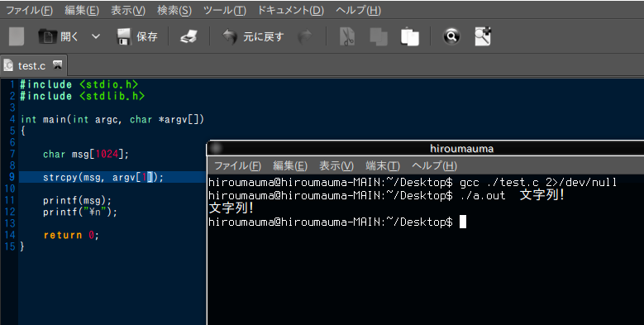The height and width of the screenshot is (325, 644).
Task: Undo the last change with 元に戻す
Action: 253,36
